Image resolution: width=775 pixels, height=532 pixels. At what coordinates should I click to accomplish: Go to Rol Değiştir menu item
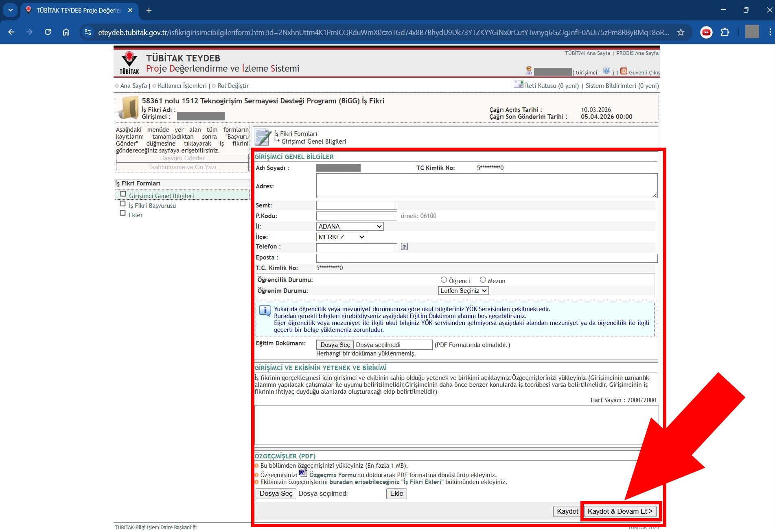tap(233, 86)
